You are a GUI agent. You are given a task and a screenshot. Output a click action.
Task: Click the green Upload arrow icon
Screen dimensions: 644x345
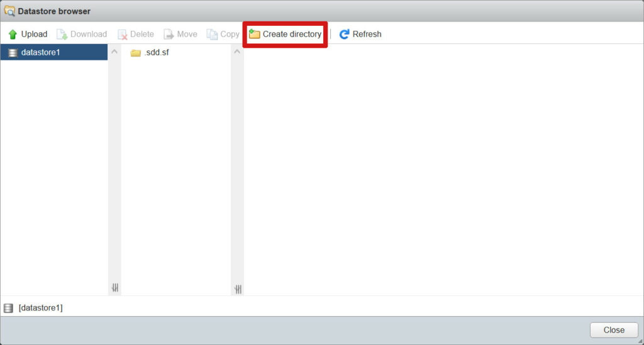(x=13, y=34)
